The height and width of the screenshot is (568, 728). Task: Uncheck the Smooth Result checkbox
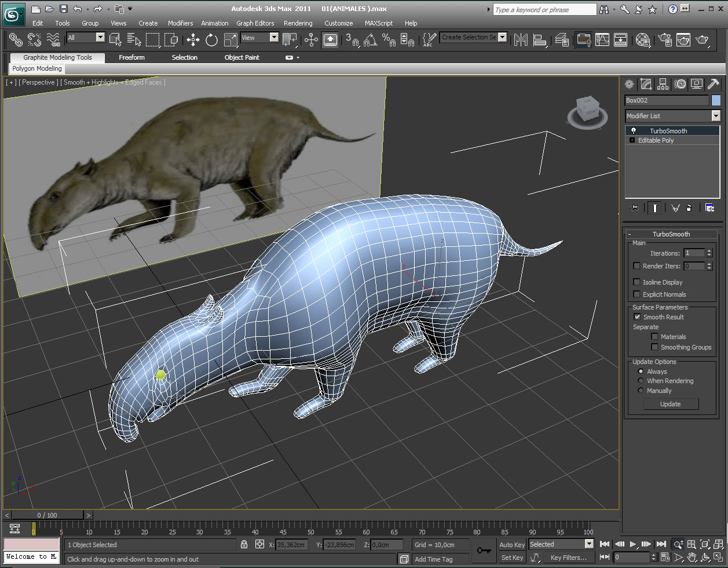(x=637, y=317)
